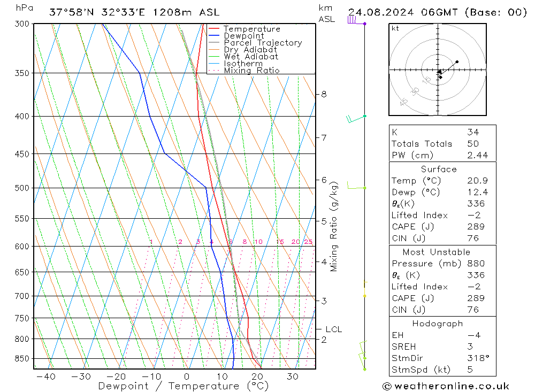Click the hodograph circle center

pyautogui.click(x=438, y=70)
